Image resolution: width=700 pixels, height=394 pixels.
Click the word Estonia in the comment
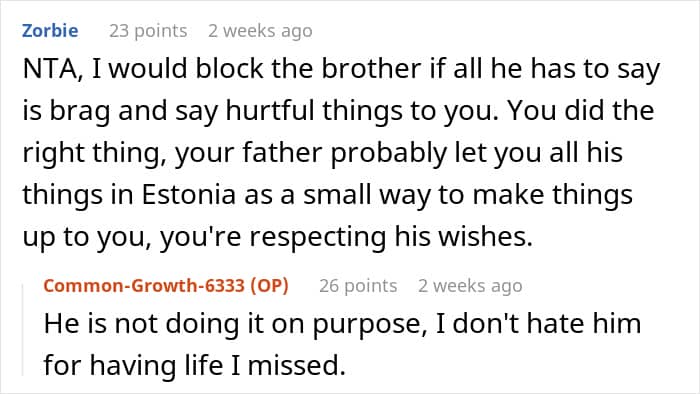(188, 195)
